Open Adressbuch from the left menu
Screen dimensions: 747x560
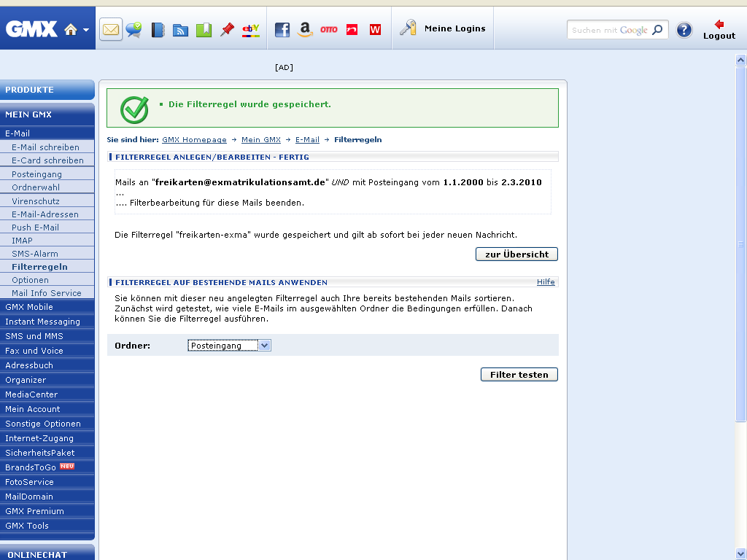[29, 365]
